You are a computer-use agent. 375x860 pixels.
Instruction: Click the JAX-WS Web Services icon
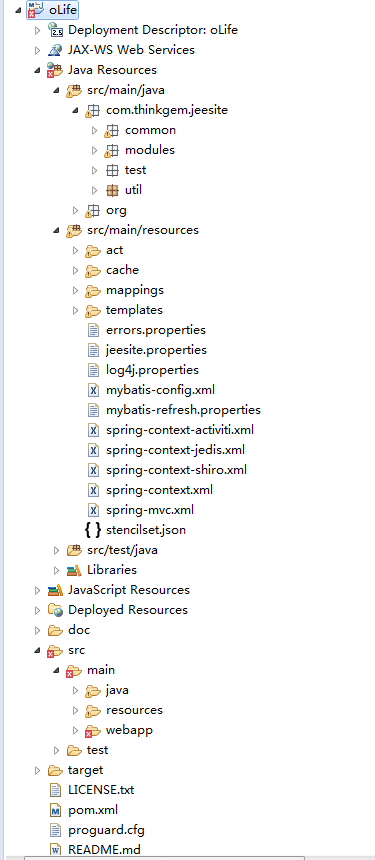click(x=55, y=50)
